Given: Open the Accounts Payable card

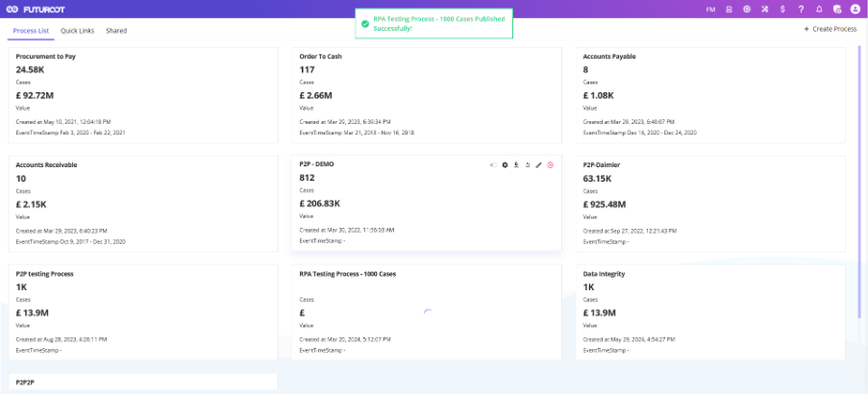Looking at the screenshot, I should 710,95.
